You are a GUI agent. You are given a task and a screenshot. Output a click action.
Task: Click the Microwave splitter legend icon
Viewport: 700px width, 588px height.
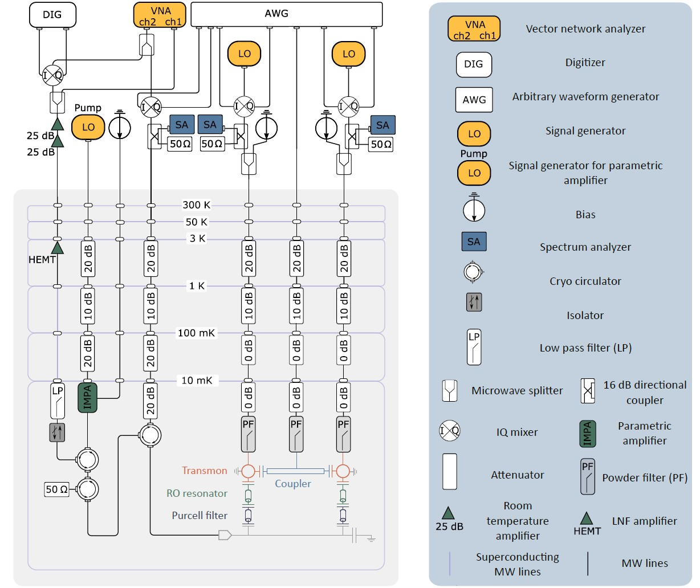(450, 391)
